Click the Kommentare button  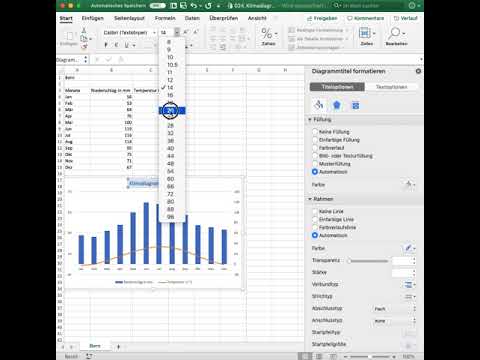[x=365, y=18]
